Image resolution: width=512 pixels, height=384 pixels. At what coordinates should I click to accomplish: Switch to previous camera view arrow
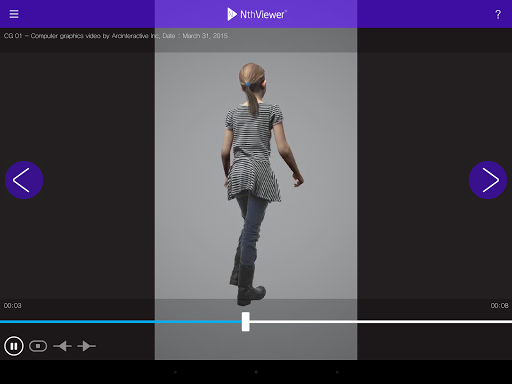pyautogui.click(x=24, y=180)
